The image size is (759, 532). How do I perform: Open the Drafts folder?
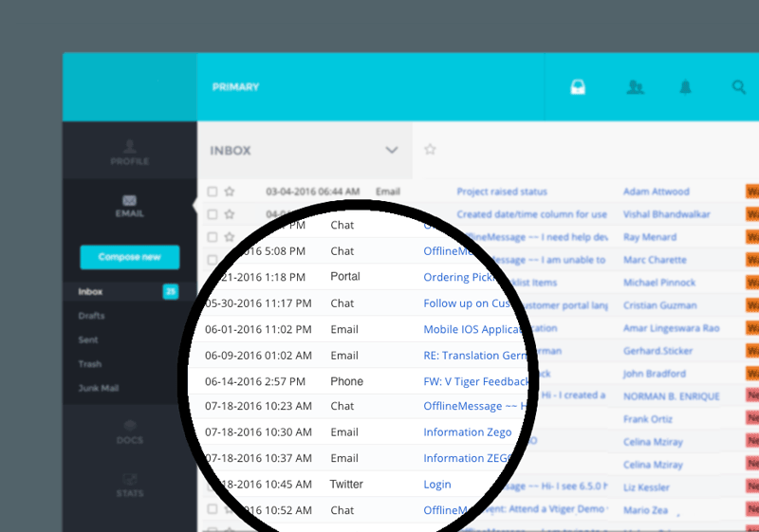point(91,316)
